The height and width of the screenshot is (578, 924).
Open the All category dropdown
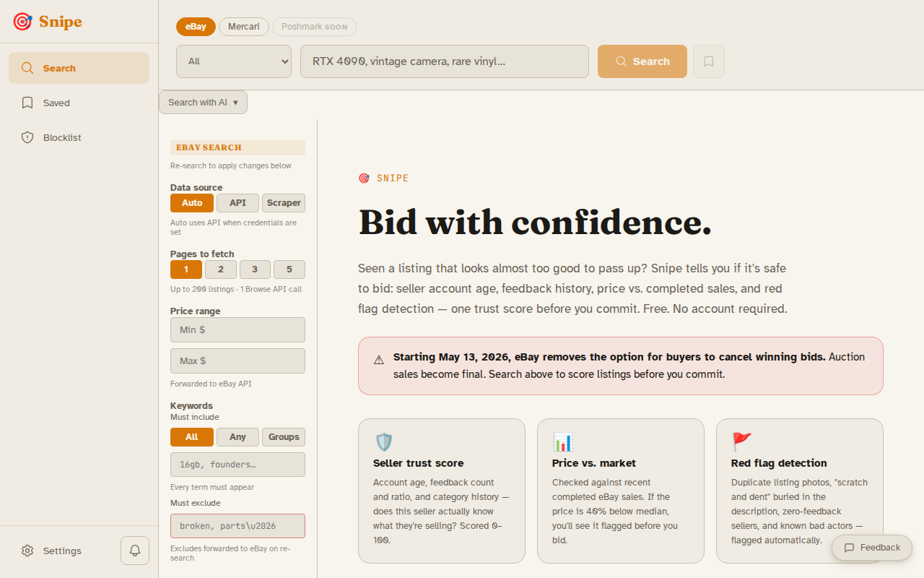(x=234, y=61)
